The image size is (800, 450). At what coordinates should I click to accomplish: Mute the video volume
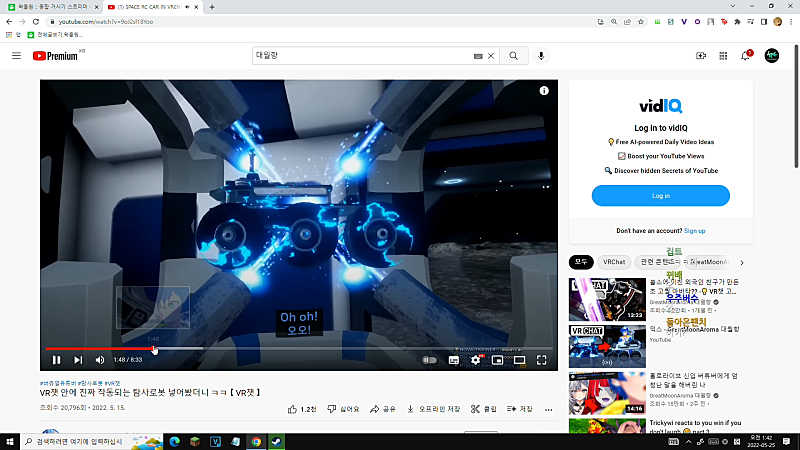100,360
